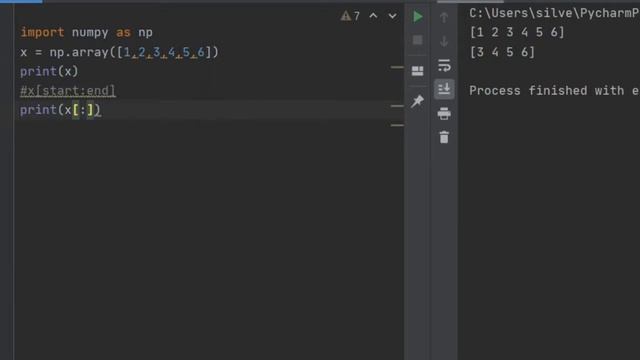The height and width of the screenshot is (360, 640).
Task: Toggle soft-wrap in run console
Action: click(x=444, y=65)
